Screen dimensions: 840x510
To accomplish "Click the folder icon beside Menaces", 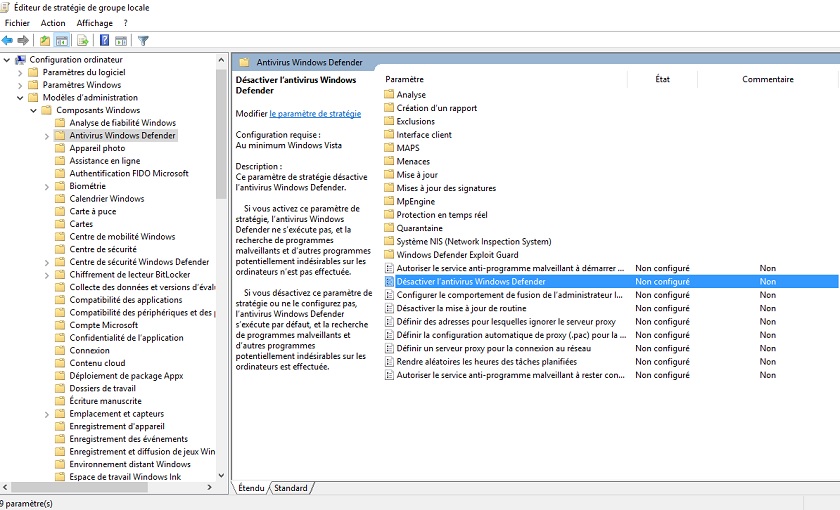I will pos(389,161).
